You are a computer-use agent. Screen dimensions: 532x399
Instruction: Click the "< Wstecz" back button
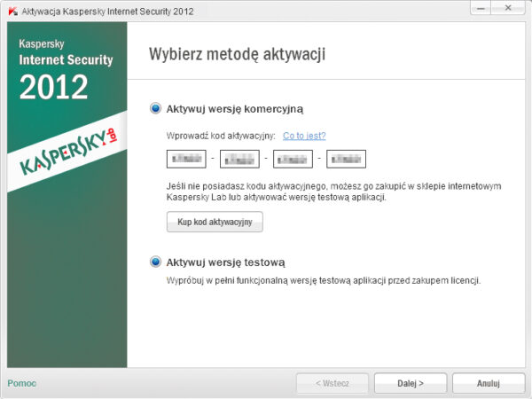coord(332,384)
